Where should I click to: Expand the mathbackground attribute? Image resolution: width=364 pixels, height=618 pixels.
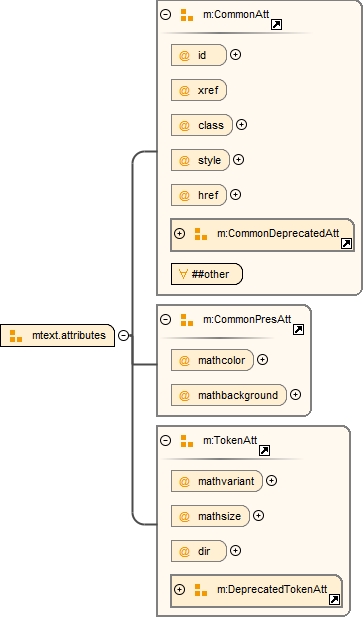tap(295, 395)
